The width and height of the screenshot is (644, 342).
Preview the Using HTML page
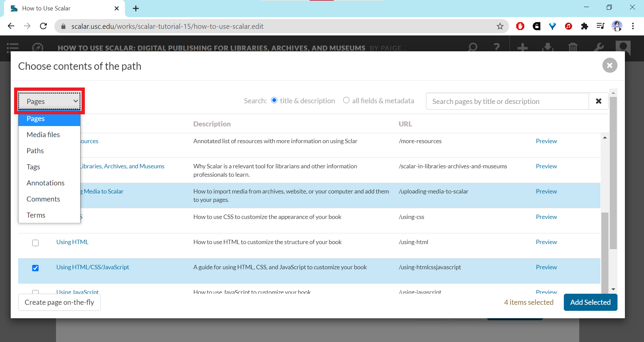tap(546, 242)
